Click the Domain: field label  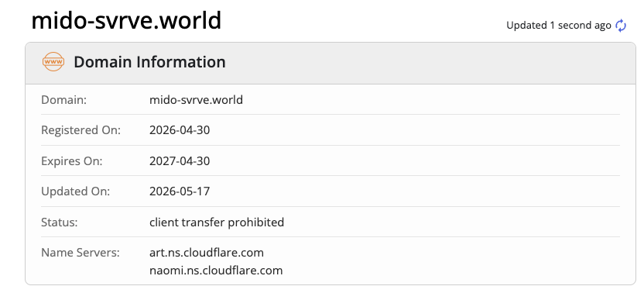click(64, 100)
